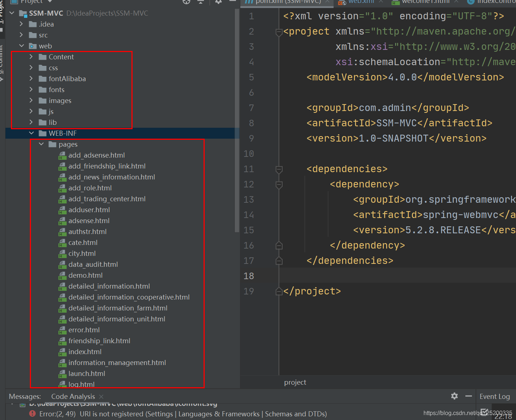Screen dimensions: 516x420
Task: Select detailed_information_unit.html file
Action: (117, 319)
